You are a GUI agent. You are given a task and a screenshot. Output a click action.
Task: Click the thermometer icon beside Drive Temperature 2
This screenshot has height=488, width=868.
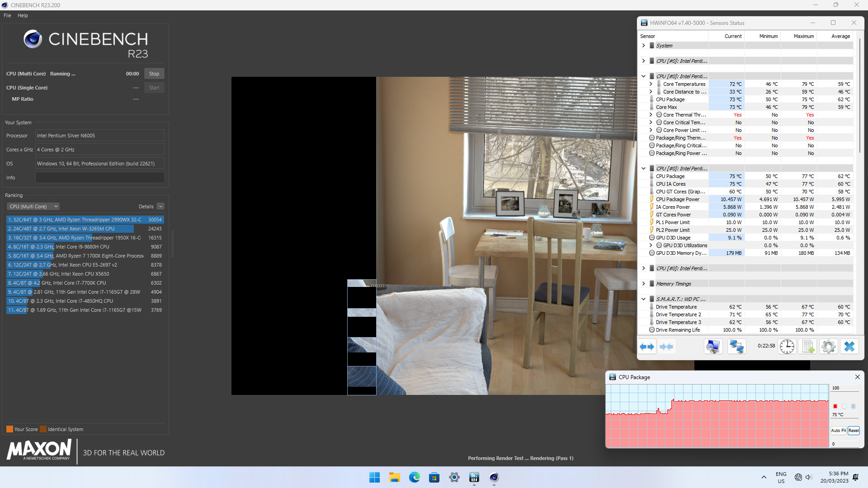[651, 314]
